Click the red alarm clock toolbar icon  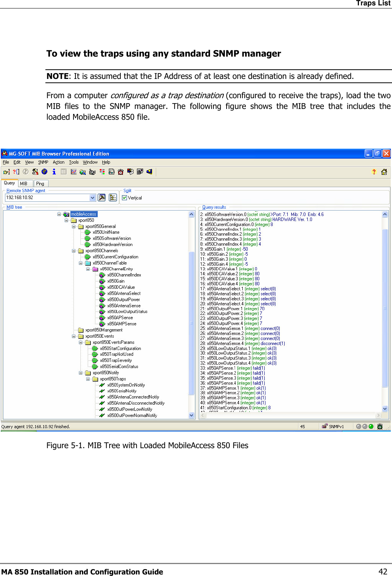pos(121,172)
